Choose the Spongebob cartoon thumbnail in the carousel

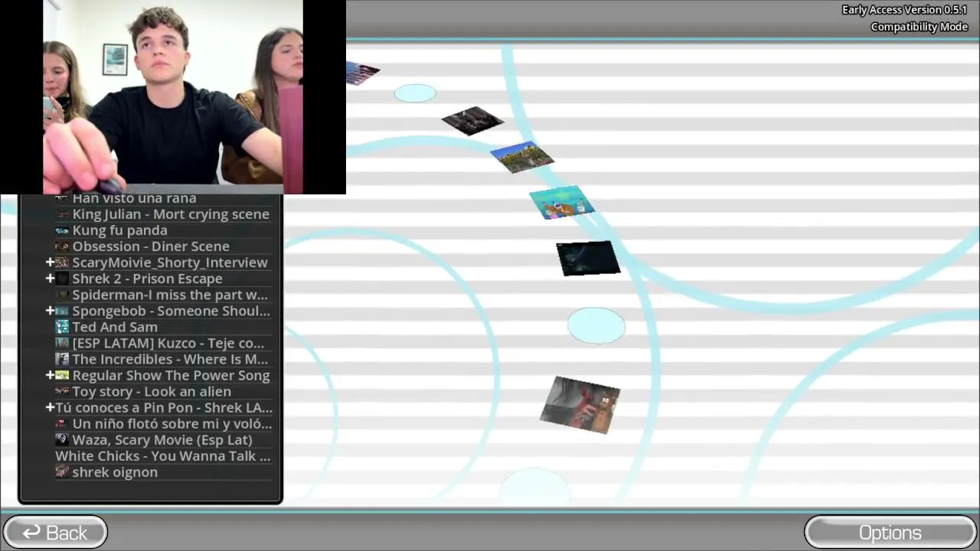(561, 203)
